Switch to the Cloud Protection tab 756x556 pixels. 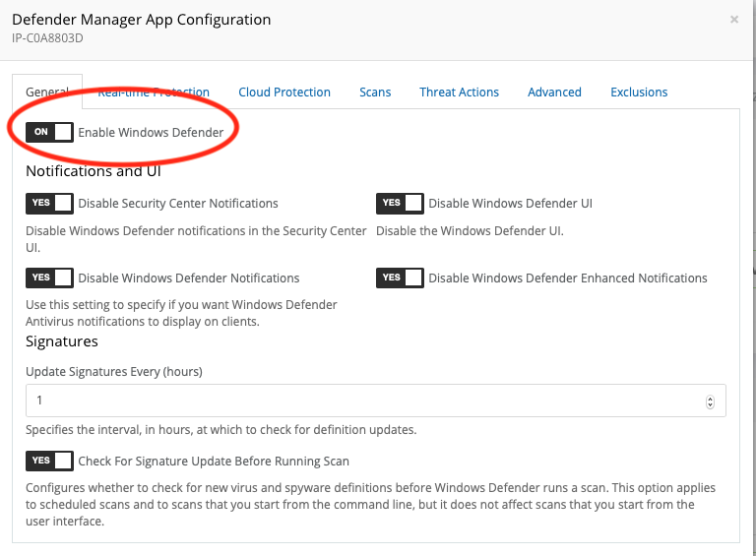(x=284, y=93)
